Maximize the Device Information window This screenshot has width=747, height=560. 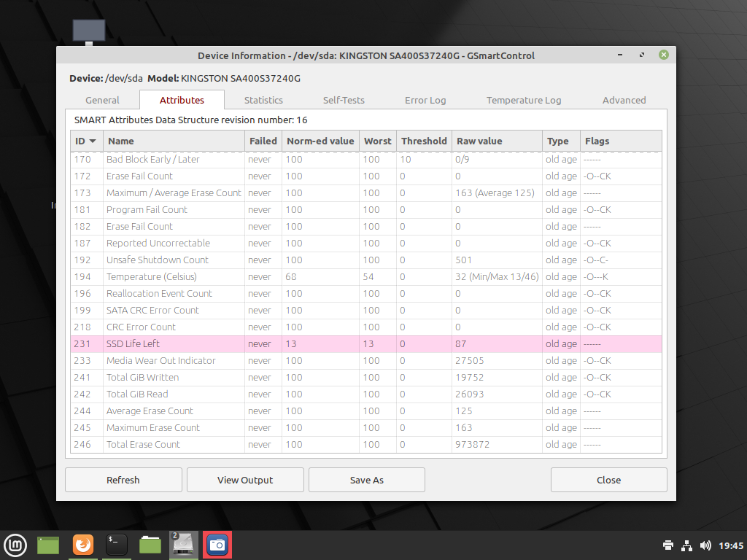pos(642,55)
